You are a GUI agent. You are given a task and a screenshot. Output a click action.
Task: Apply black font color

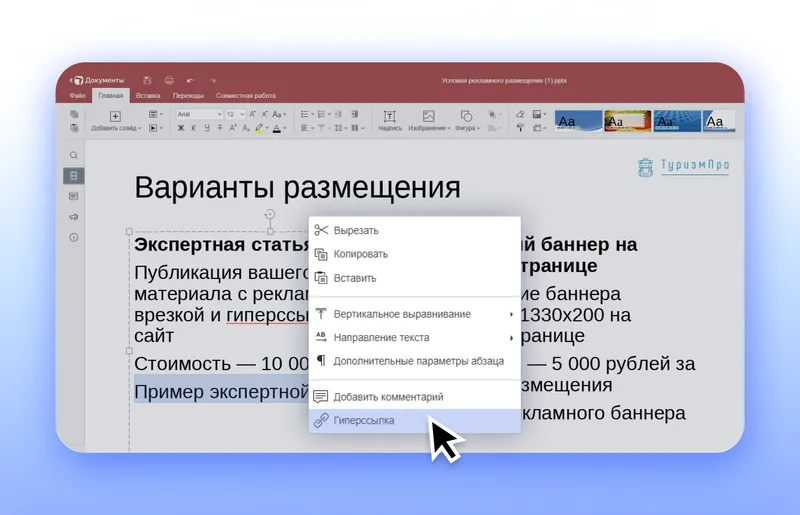tap(277, 129)
